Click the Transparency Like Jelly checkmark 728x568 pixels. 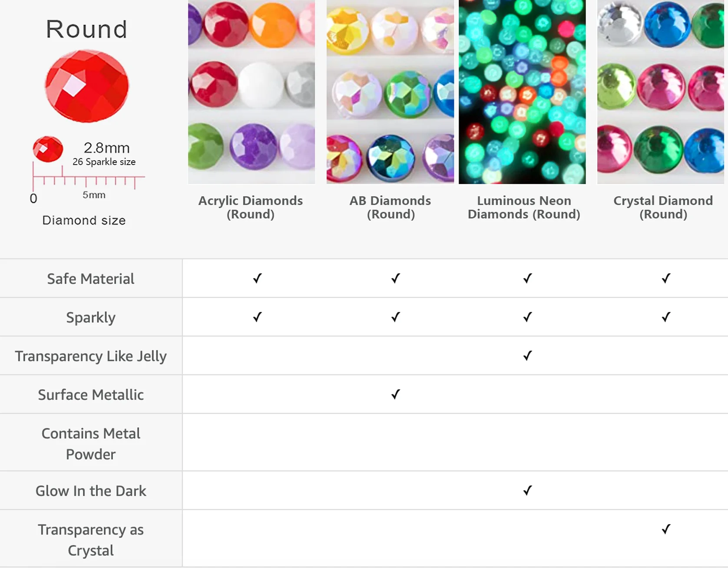pyautogui.click(x=527, y=356)
